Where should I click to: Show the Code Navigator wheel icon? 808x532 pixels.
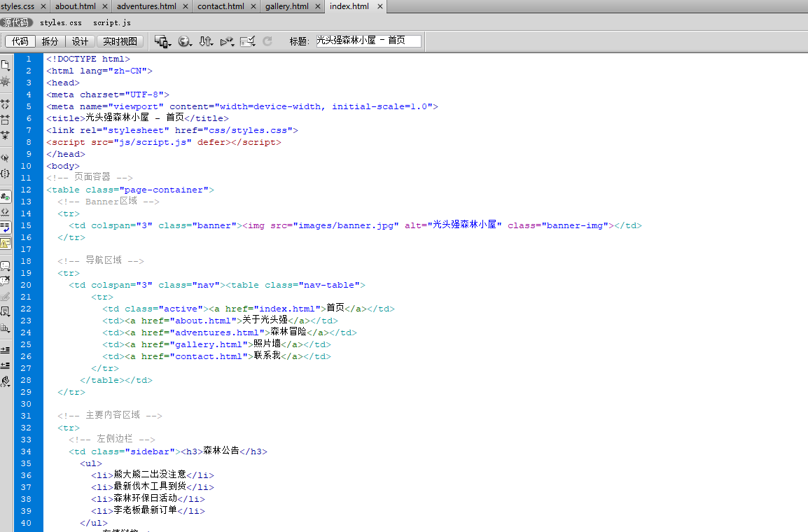tap(5, 81)
